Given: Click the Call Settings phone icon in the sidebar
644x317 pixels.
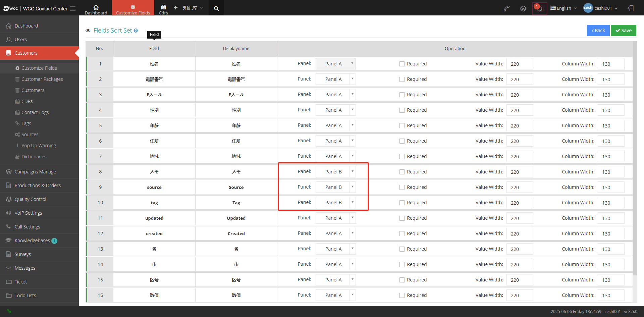Looking at the screenshot, I should (9, 227).
